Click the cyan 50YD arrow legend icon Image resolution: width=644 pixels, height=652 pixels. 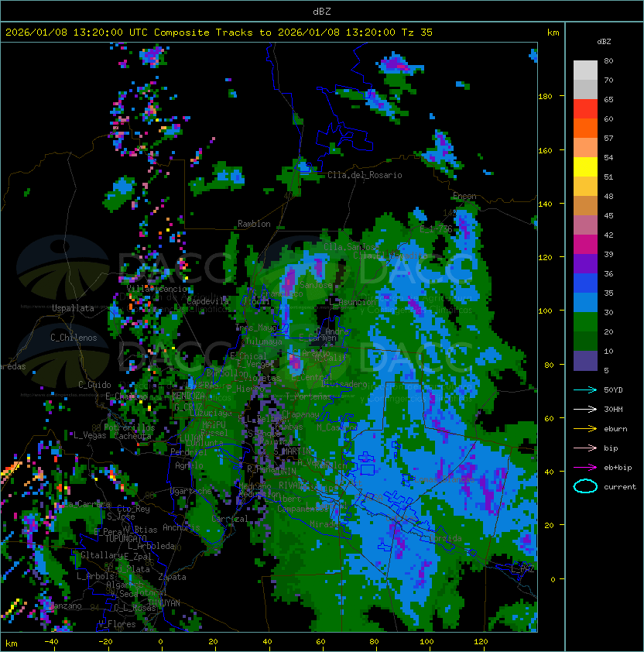pyautogui.click(x=585, y=389)
